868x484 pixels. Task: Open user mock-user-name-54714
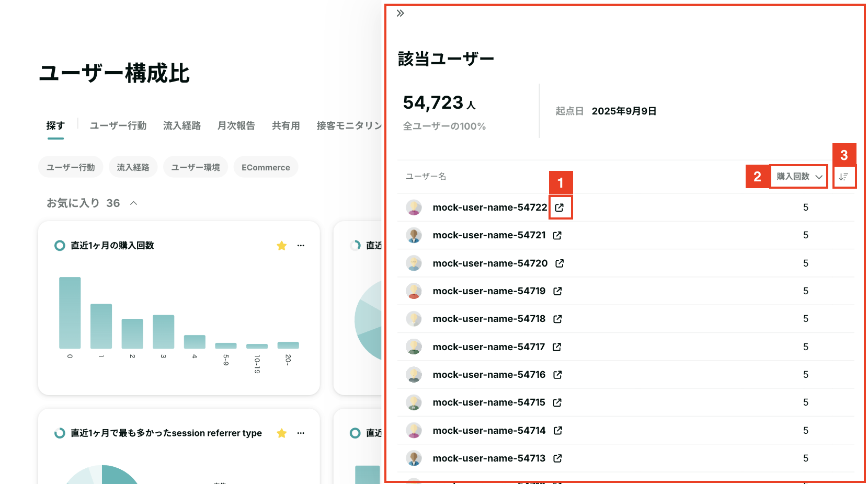coord(489,431)
